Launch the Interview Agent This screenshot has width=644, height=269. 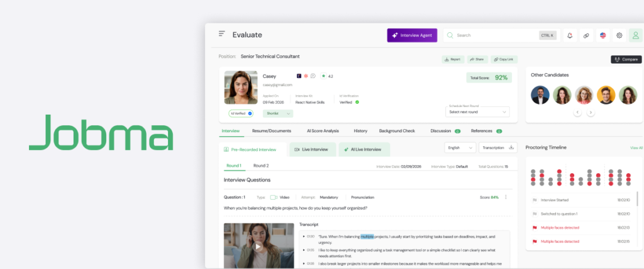412,35
